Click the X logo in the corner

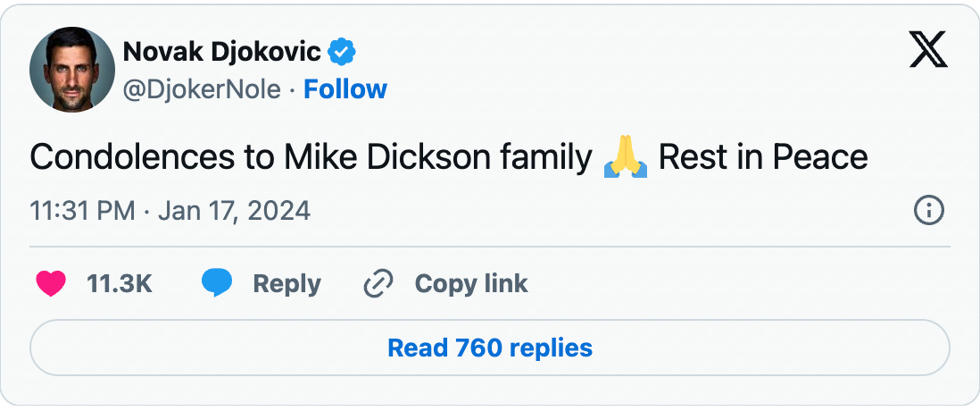[x=928, y=50]
